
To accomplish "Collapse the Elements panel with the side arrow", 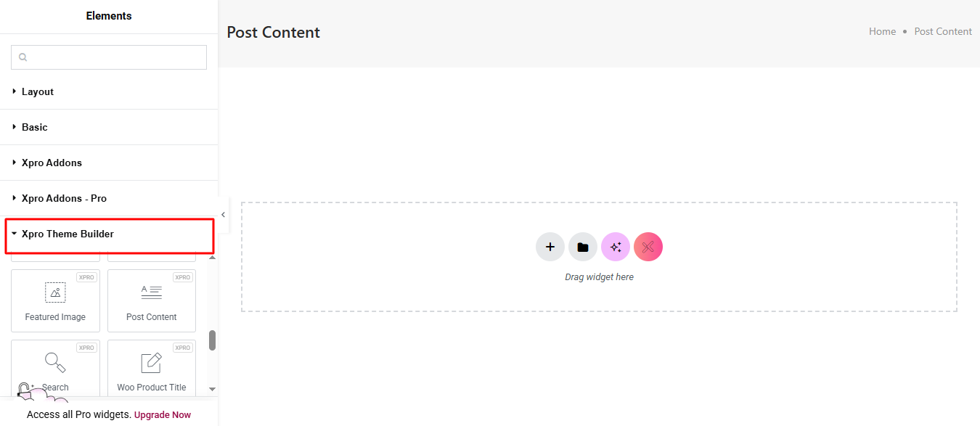I will coord(223,215).
